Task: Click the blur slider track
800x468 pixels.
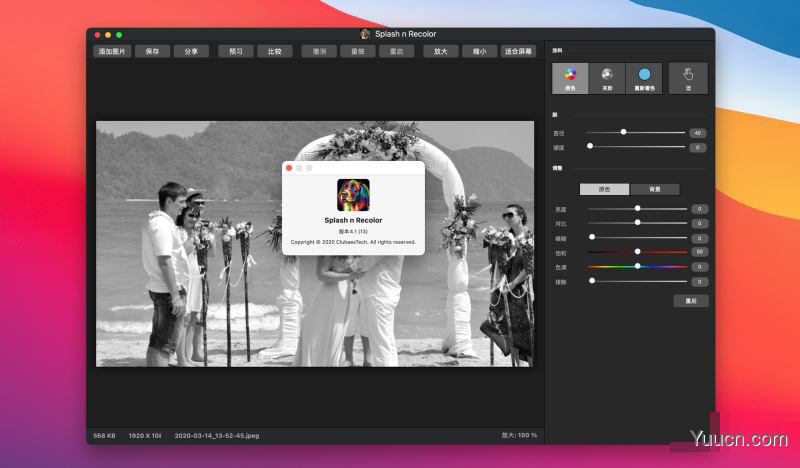Action: point(637,237)
